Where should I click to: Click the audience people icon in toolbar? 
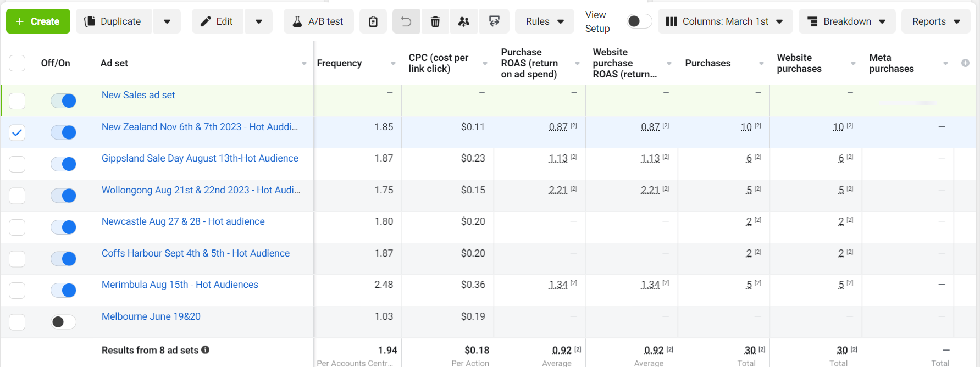pyautogui.click(x=464, y=21)
